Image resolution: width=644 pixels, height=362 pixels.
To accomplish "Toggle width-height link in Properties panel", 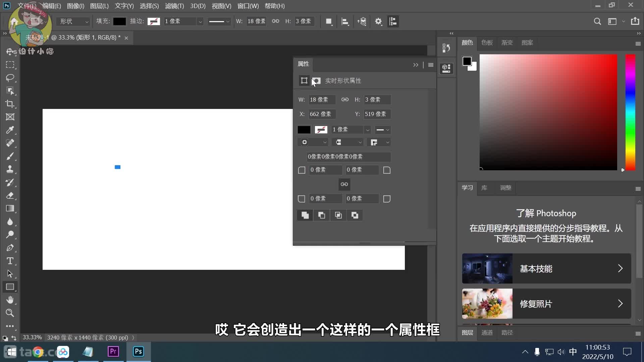I will point(345,100).
